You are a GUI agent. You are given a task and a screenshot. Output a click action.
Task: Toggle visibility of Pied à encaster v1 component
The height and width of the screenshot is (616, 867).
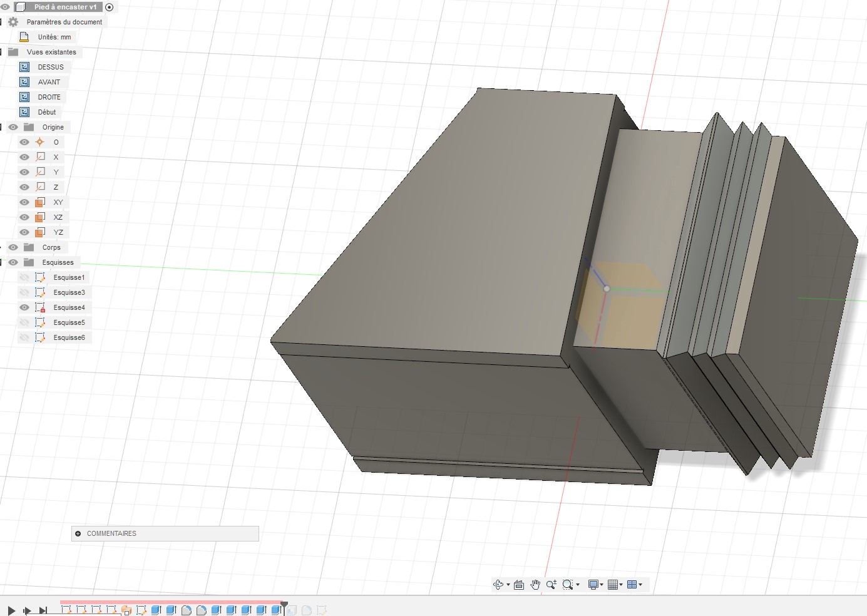point(5,7)
